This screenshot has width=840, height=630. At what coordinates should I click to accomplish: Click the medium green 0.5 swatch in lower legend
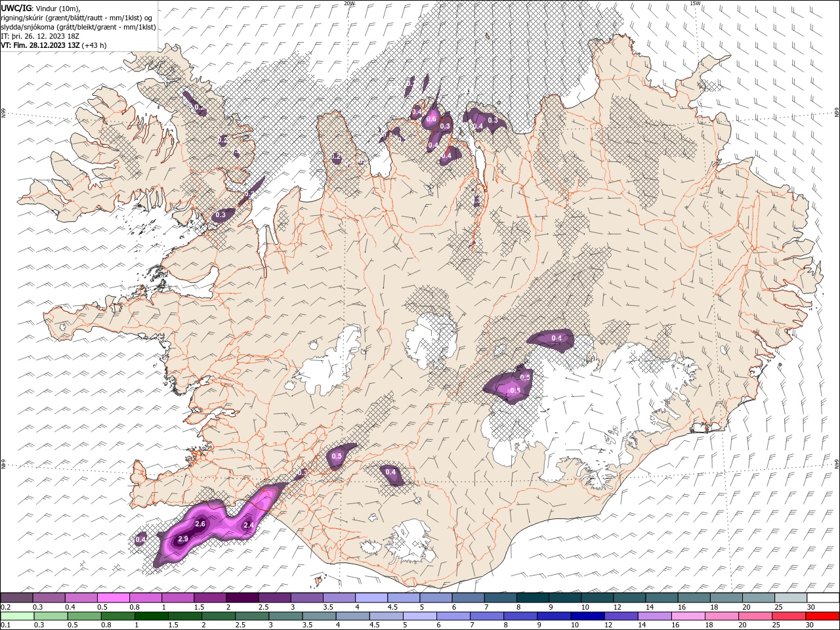click(x=84, y=616)
